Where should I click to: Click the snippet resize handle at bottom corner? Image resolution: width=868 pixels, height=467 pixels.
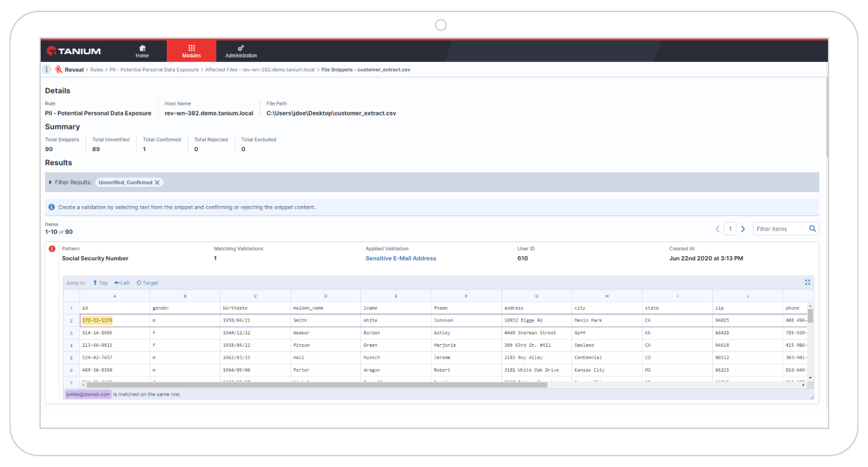[x=812, y=398]
